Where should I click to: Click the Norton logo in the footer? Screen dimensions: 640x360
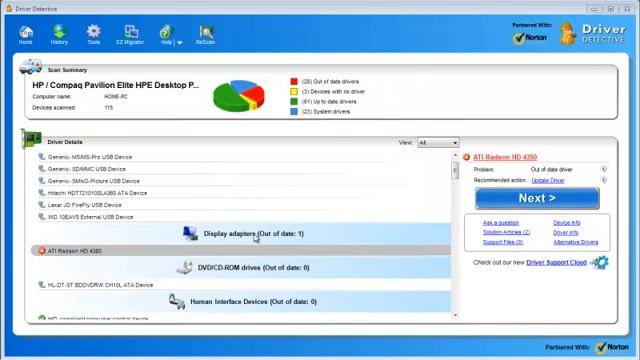(611, 347)
